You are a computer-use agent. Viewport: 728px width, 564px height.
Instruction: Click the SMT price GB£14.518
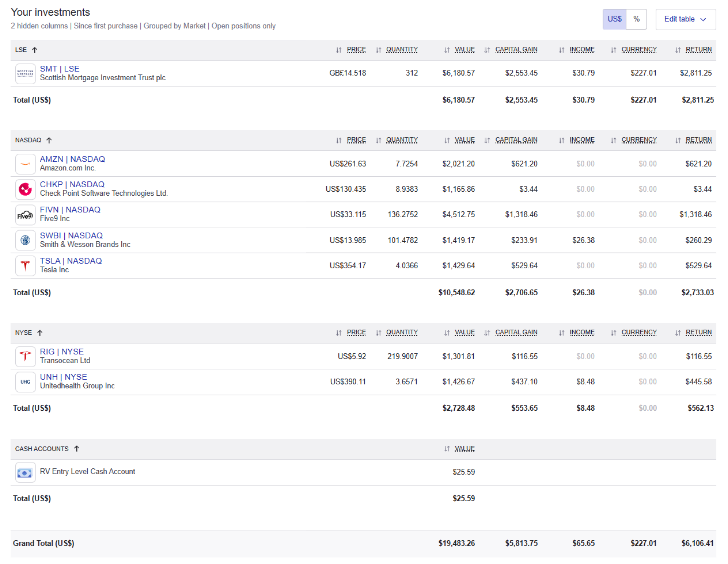(348, 73)
